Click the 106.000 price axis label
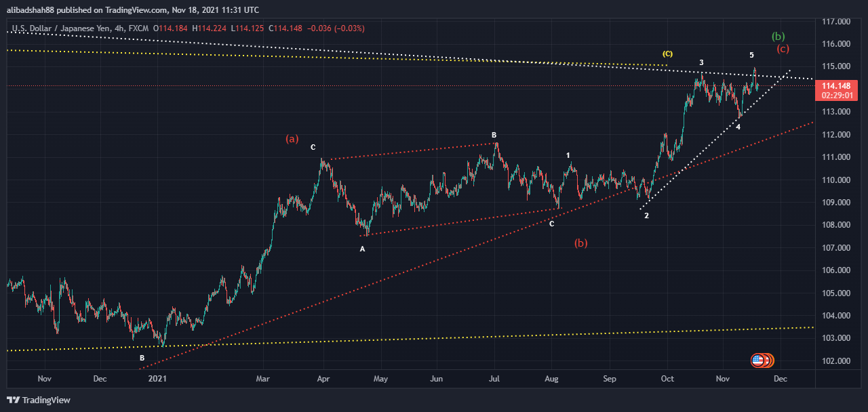Viewport: 868px width, 412px height. [x=837, y=270]
